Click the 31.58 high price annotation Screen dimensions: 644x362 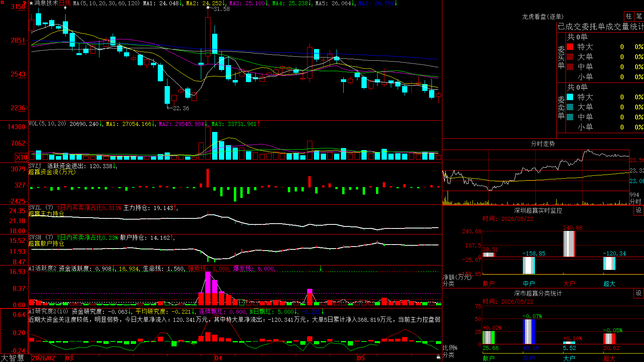[x=221, y=9]
